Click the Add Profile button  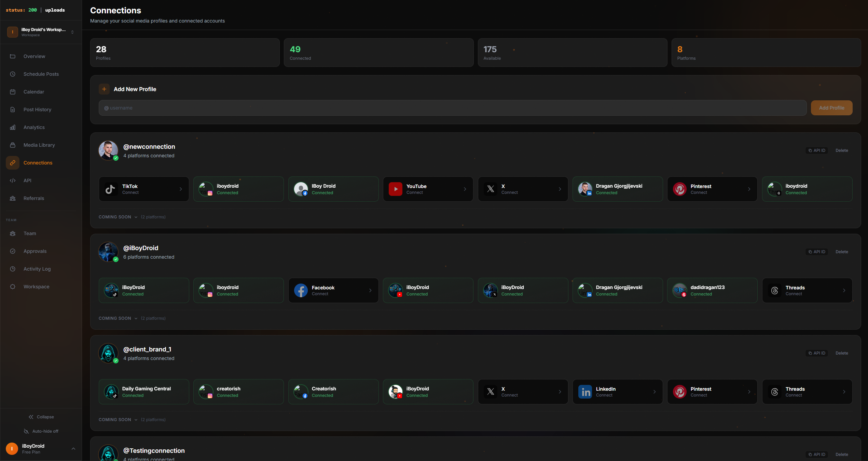[x=831, y=108]
